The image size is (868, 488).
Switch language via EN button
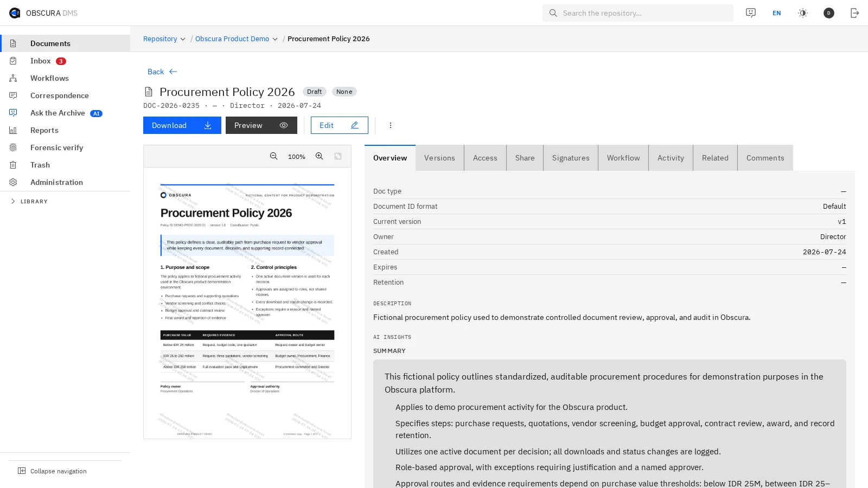coord(777,13)
